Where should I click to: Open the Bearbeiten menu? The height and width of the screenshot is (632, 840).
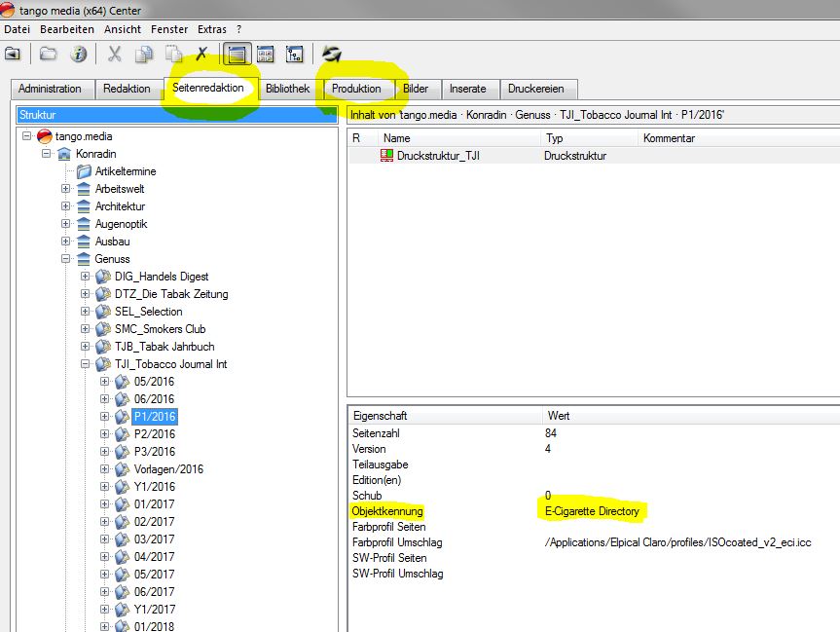pyautogui.click(x=67, y=29)
